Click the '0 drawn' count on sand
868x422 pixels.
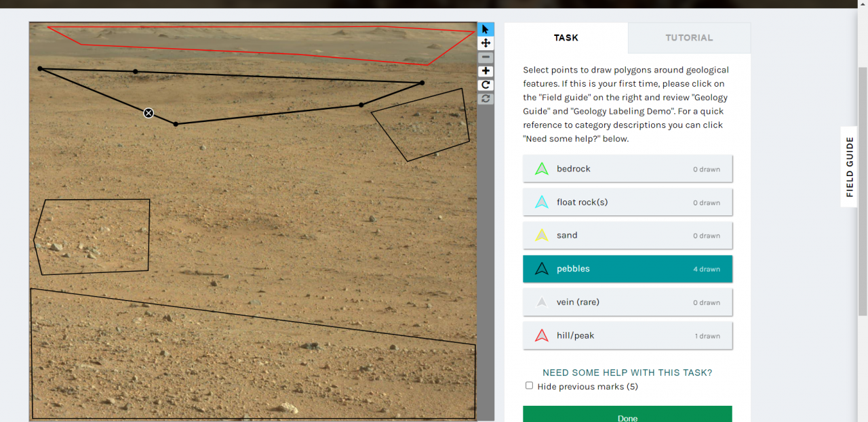pos(707,236)
